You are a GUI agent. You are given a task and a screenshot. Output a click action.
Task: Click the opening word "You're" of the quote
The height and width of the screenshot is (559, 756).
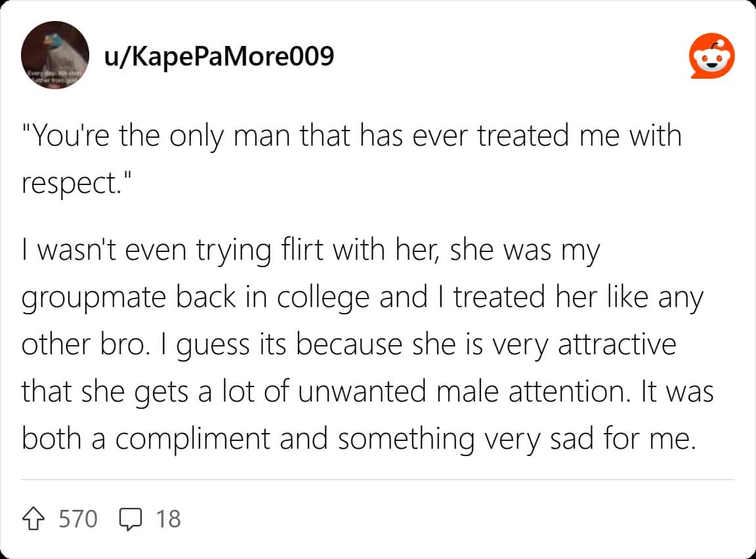[71, 136]
